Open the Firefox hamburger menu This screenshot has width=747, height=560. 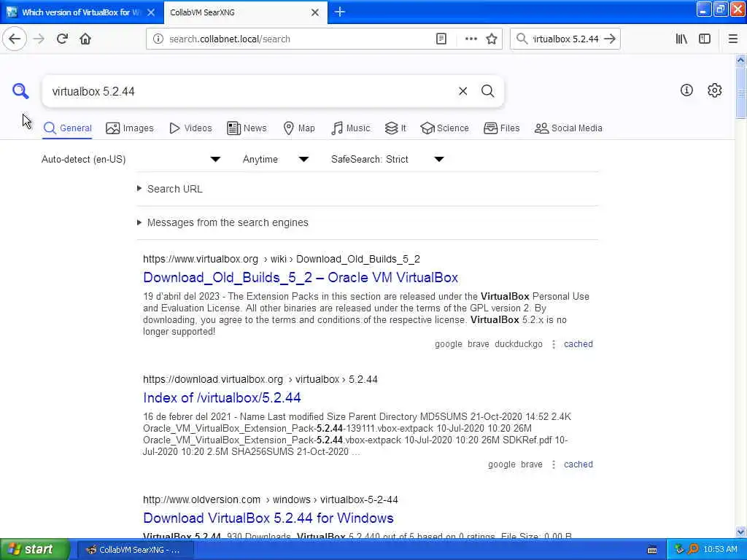[x=732, y=39]
